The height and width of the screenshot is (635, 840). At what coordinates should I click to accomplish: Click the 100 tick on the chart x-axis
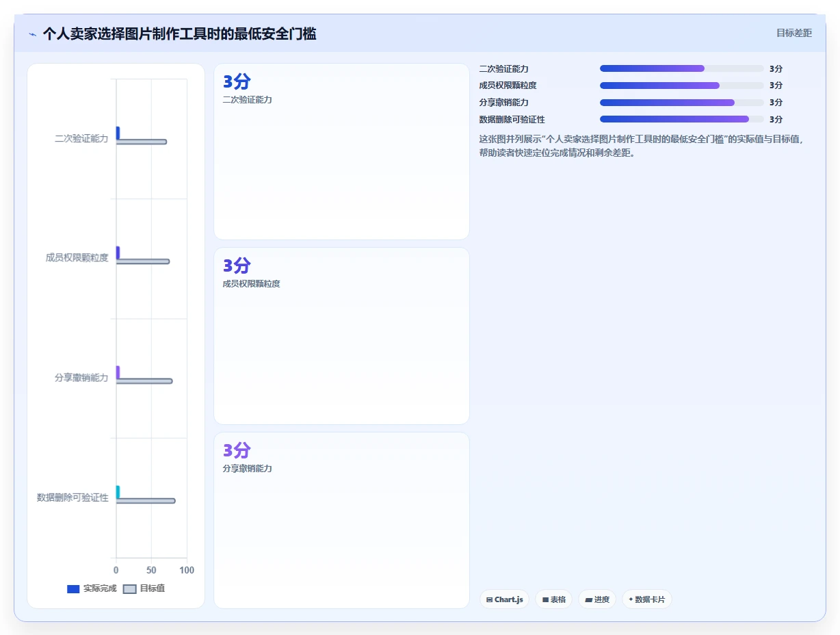[186, 570]
